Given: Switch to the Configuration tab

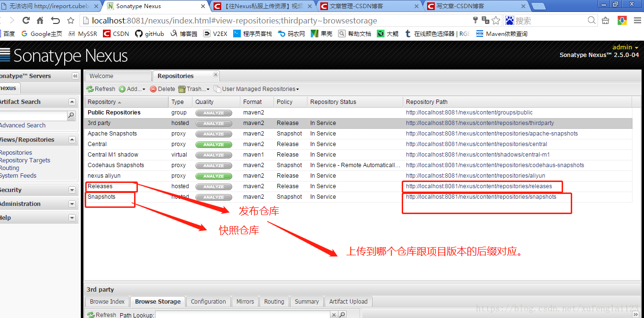Looking at the screenshot, I should (208, 302).
